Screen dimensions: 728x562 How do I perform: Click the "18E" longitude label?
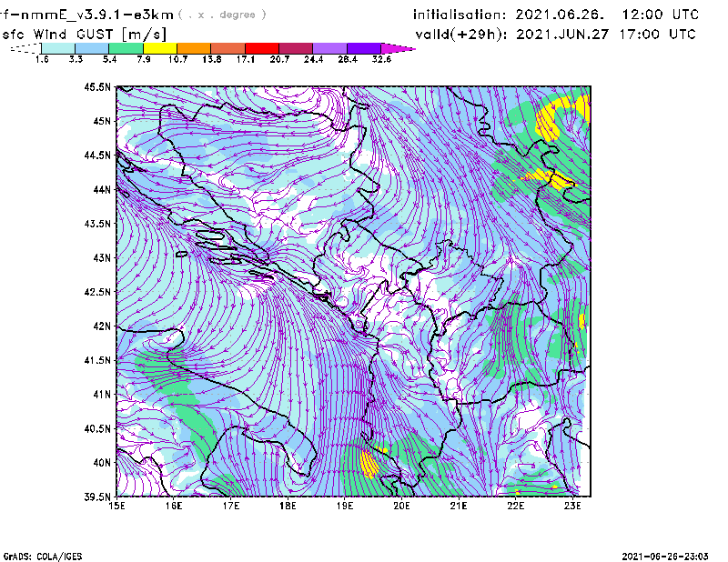288,506
